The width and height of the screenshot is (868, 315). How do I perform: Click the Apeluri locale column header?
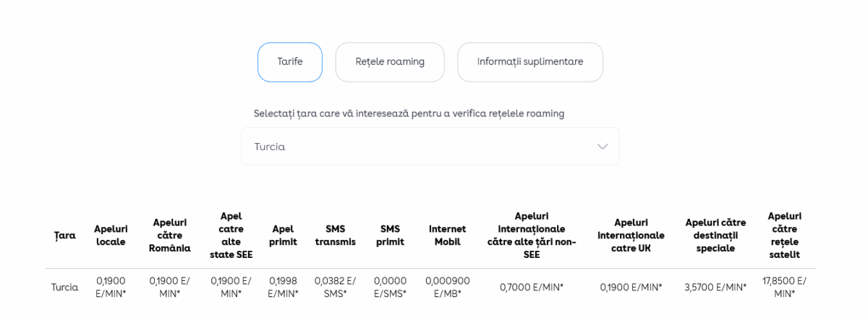pos(111,236)
